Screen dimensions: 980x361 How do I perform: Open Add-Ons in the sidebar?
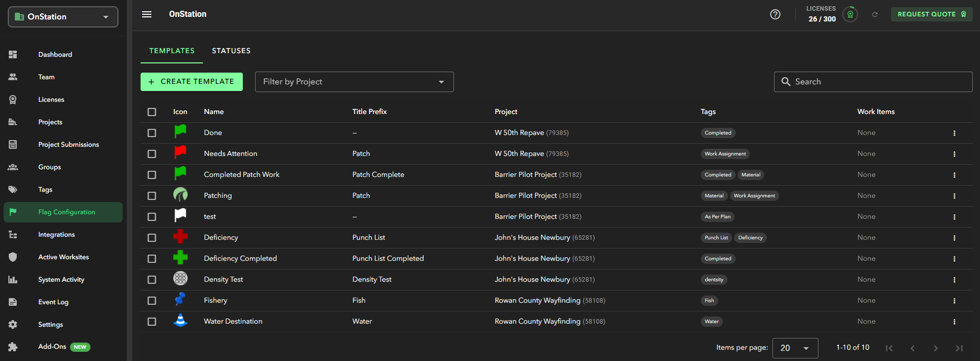pos(63,347)
